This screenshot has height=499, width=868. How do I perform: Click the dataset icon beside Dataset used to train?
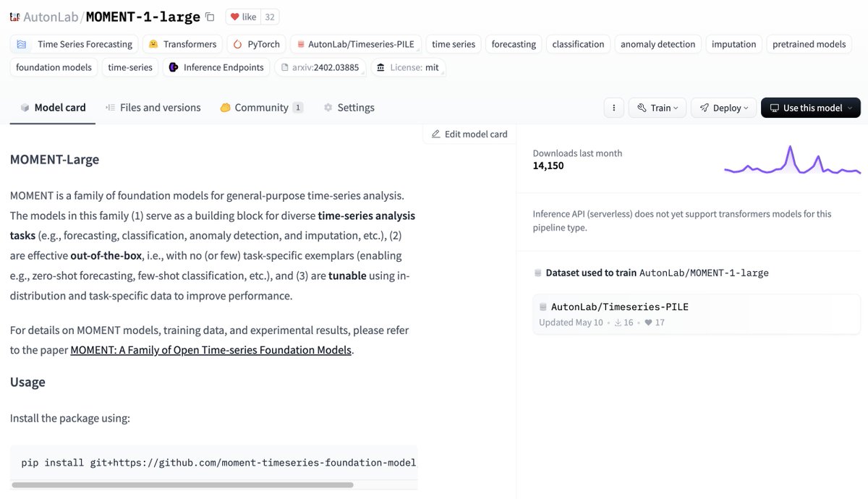(537, 273)
